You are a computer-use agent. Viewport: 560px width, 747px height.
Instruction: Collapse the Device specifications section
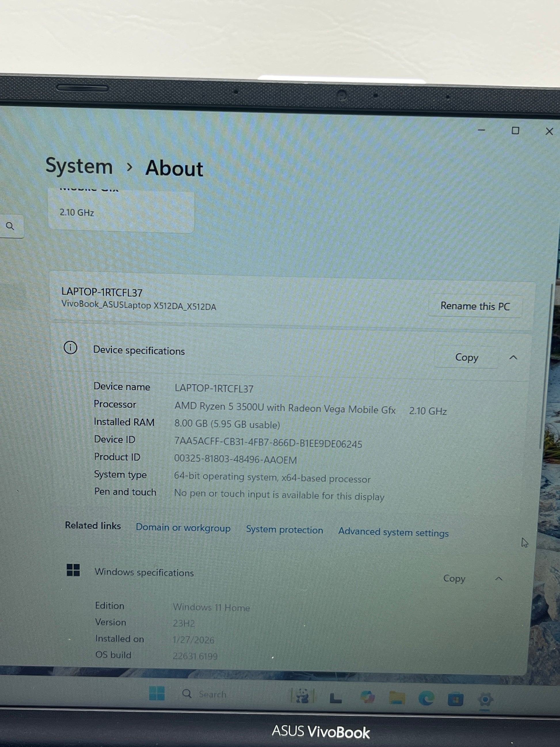513,358
